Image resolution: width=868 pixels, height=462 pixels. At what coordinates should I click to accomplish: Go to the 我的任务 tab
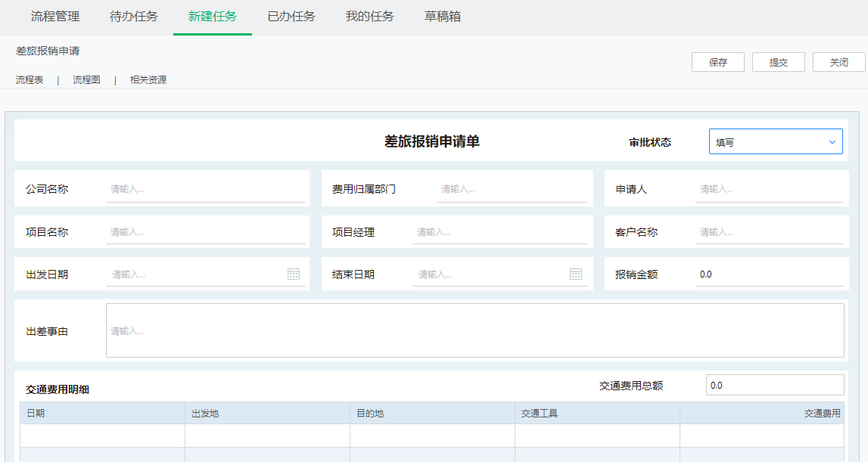(370, 17)
